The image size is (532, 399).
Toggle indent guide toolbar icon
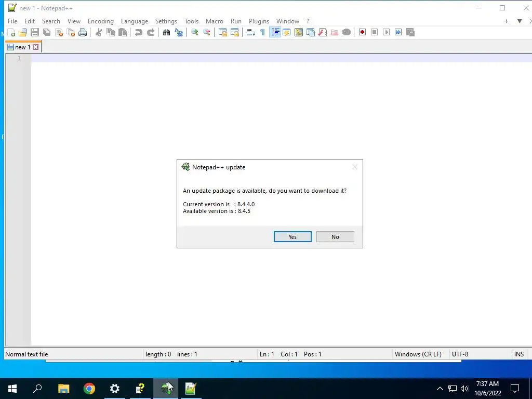pos(275,33)
